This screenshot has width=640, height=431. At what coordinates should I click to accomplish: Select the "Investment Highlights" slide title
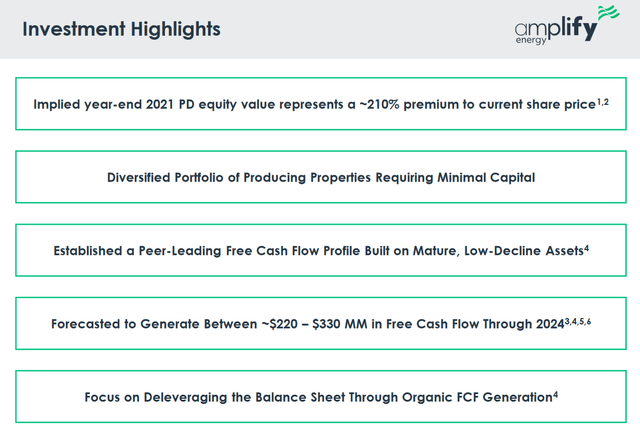(x=121, y=29)
